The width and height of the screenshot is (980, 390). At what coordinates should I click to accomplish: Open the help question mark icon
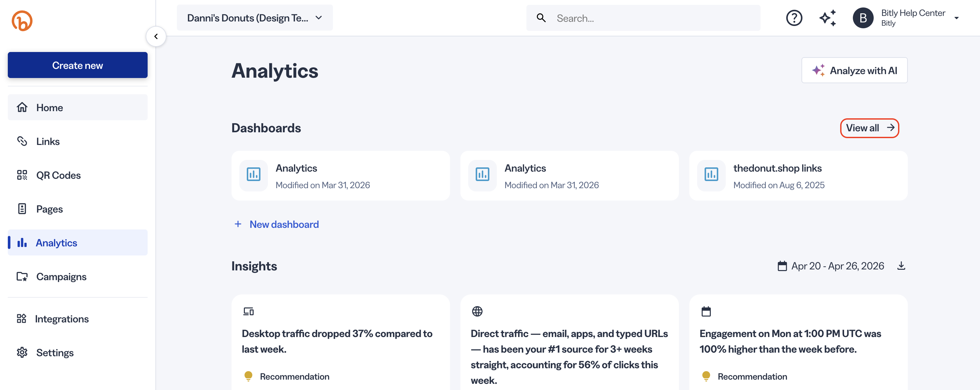[x=794, y=18]
